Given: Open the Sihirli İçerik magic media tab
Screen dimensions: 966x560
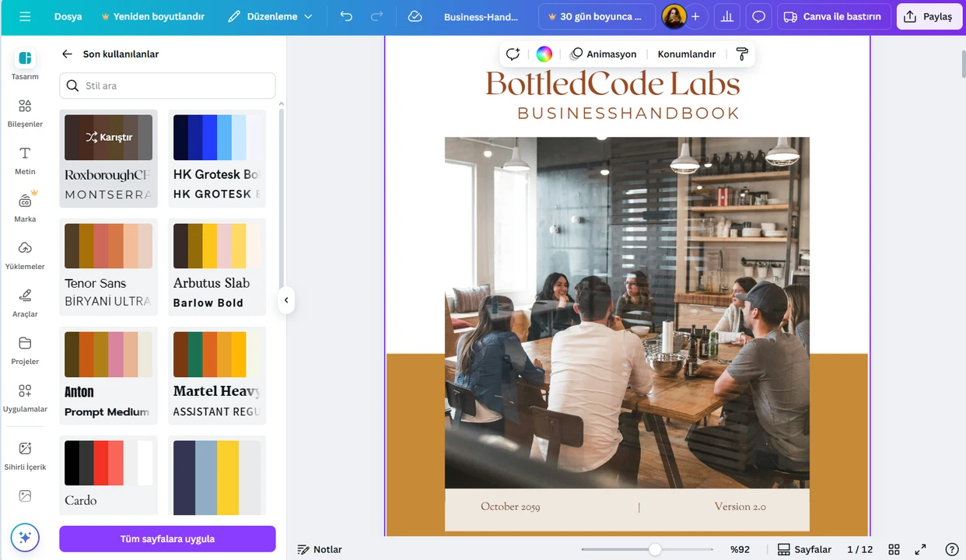Looking at the screenshot, I should tap(25, 455).
